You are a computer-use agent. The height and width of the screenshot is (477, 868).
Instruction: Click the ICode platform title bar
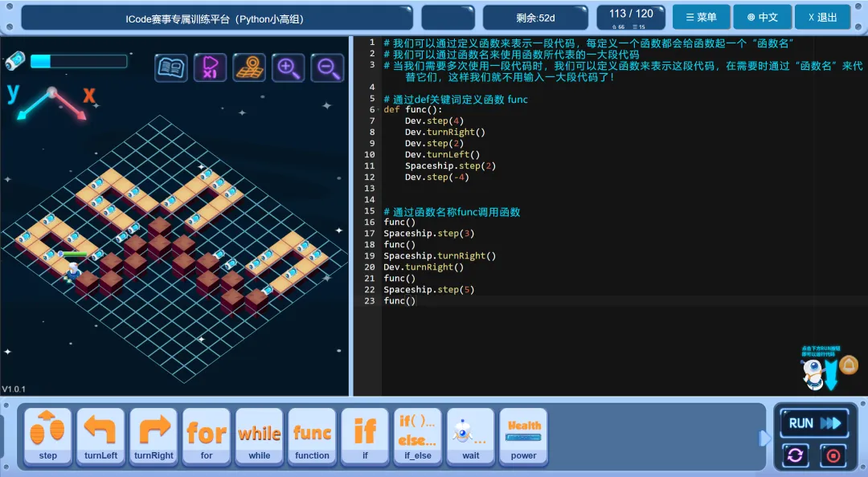pos(217,18)
